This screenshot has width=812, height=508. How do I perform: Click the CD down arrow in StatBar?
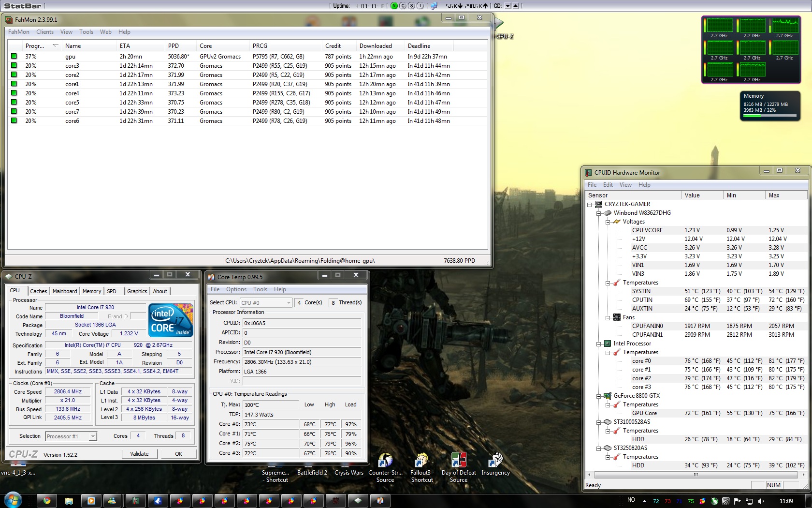click(507, 6)
